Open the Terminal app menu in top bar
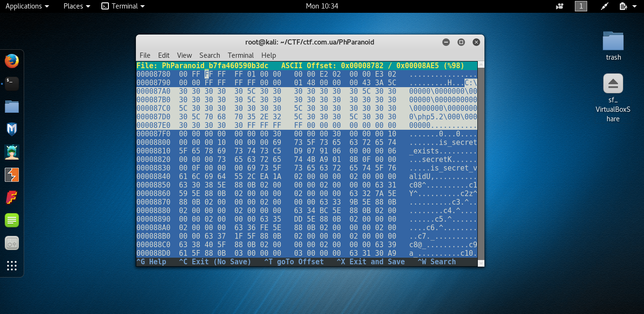Screen dimensions: 644x314 point(123,6)
